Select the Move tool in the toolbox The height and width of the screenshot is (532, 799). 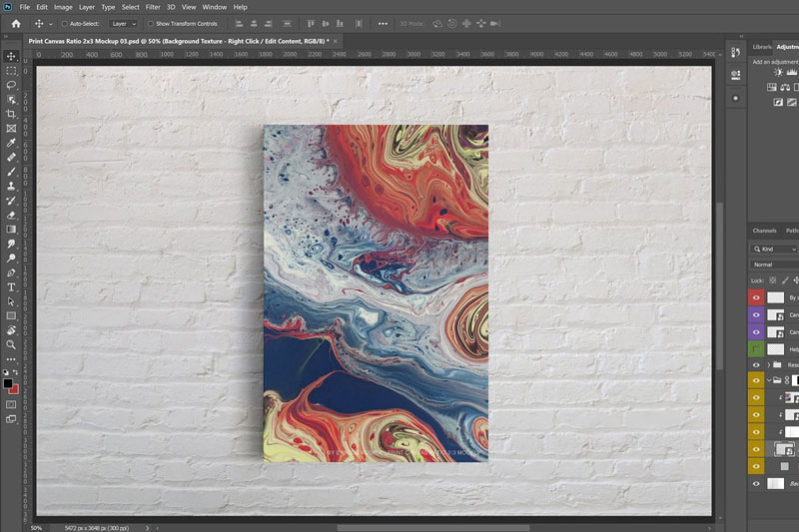(11, 56)
